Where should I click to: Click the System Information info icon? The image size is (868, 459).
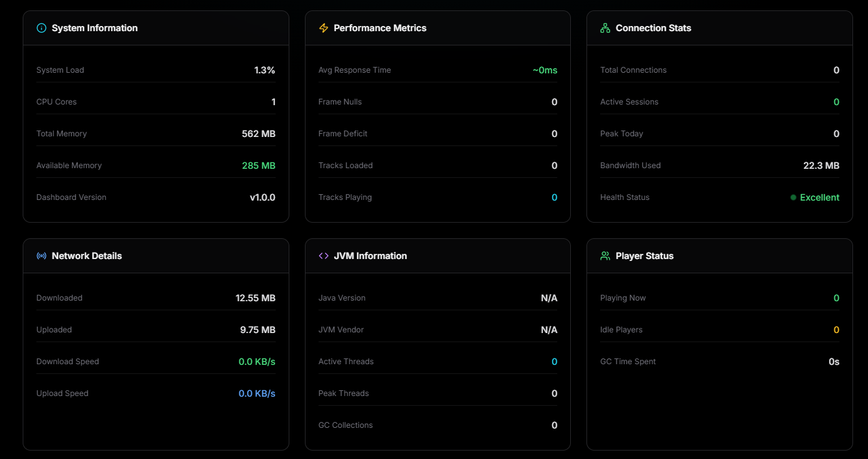click(x=42, y=28)
